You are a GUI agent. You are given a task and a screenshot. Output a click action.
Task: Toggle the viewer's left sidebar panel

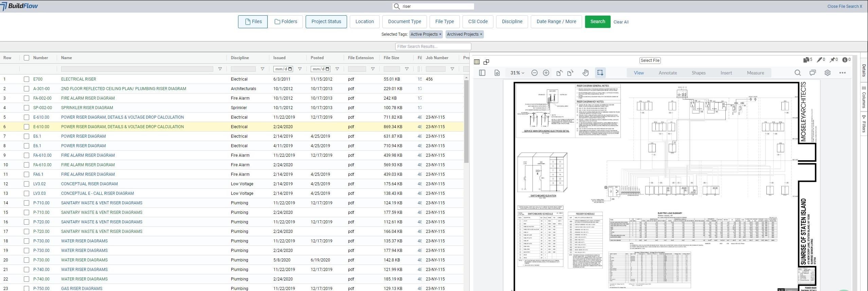pyautogui.click(x=482, y=73)
